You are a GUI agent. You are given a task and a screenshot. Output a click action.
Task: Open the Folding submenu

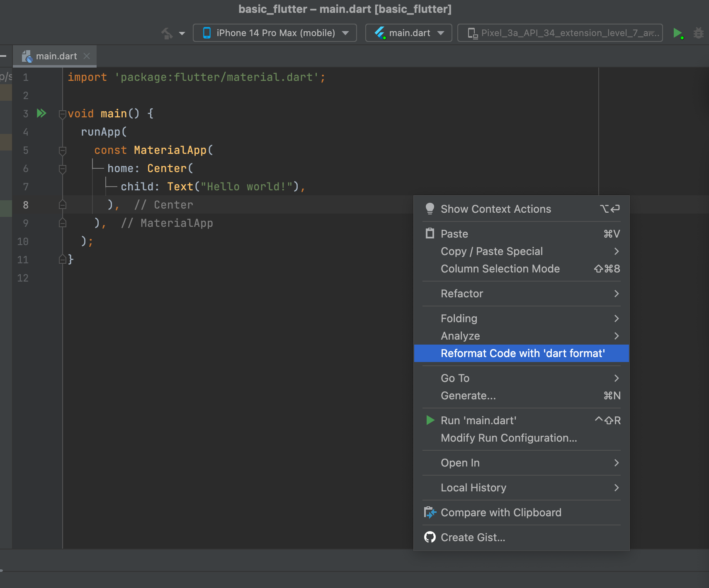[522, 318]
